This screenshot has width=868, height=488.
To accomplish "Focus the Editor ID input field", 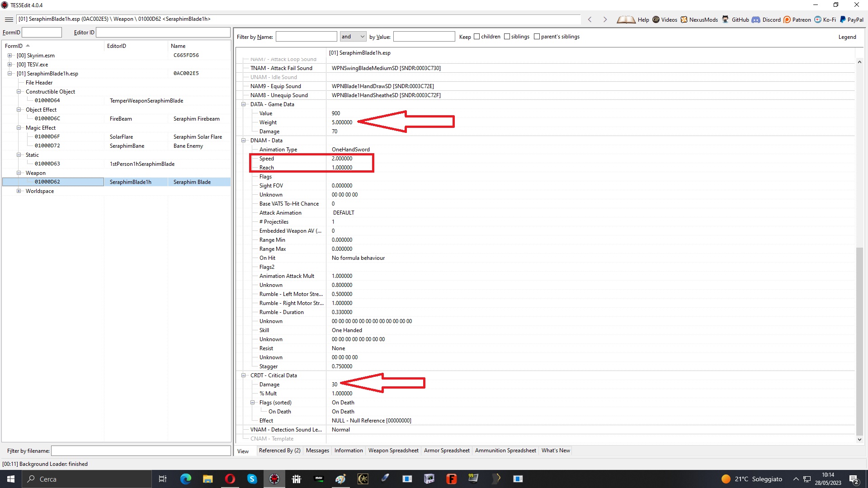I will 163,32.
